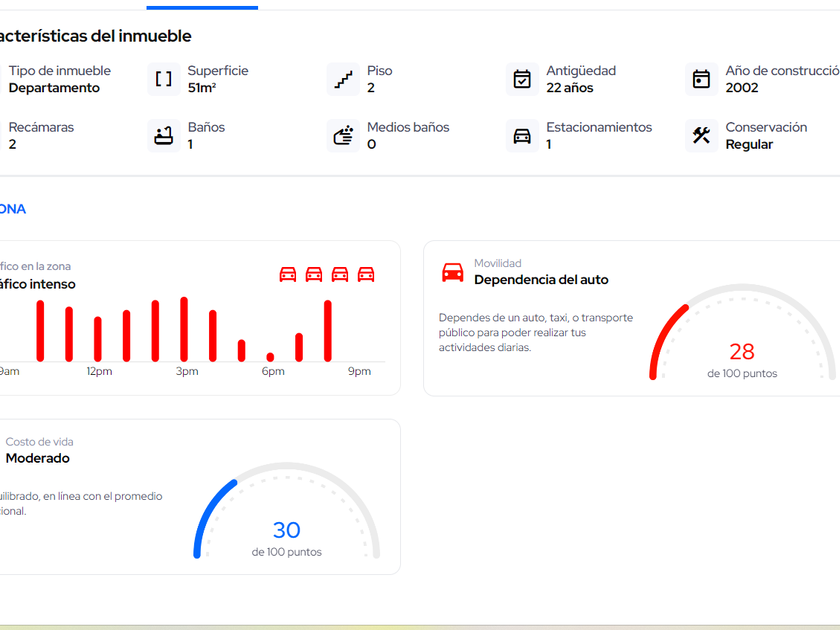Image resolution: width=840 pixels, height=630 pixels.
Task: Click the first red traffic car icon
Action: pos(288,275)
